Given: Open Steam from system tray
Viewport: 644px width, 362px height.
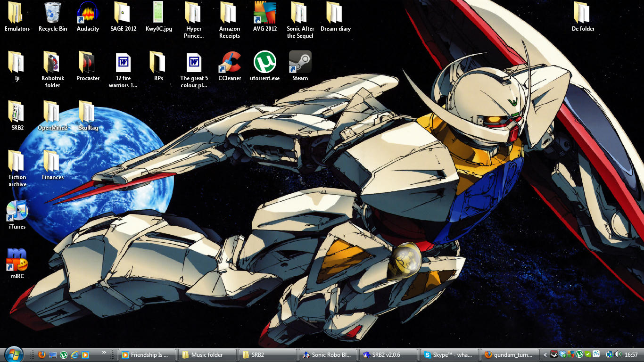Looking at the screenshot, I should (x=555, y=354).
